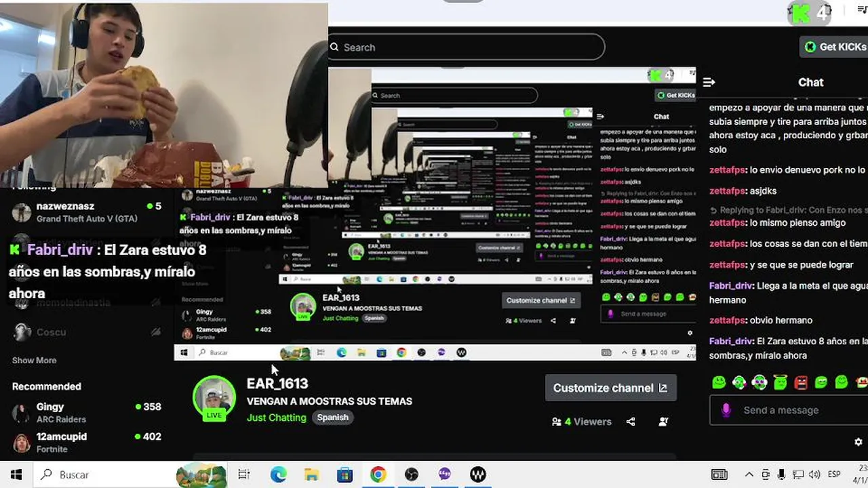The width and height of the screenshot is (868, 488).
Task: Click the Send a message field
Action: [x=790, y=410]
